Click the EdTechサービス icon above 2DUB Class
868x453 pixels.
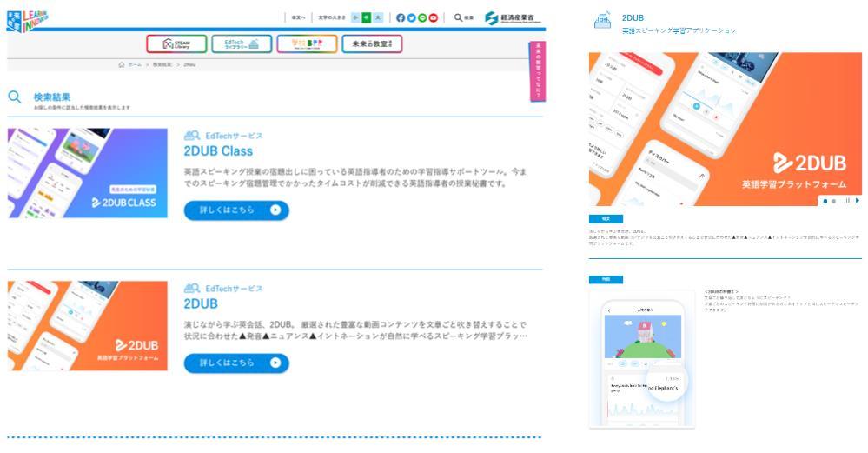tap(191, 136)
